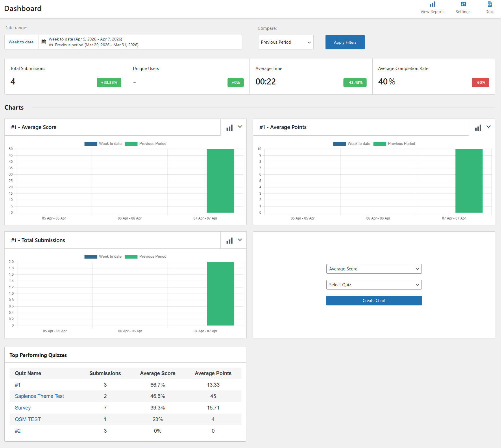This screenshot has width=501, height=448.
Task: Open the Sapience Theme Test quiz link
Action: (x=39, y=396)
